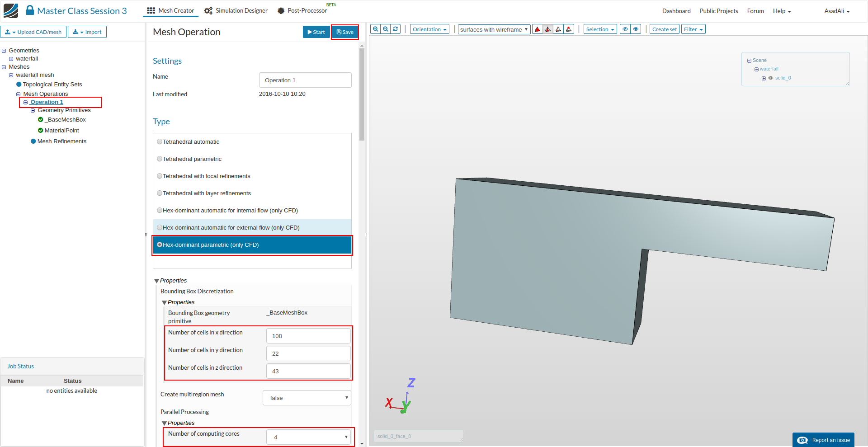The image size is (868, 447).
Task: Click the Operation 1 name field
Action: 305,80
